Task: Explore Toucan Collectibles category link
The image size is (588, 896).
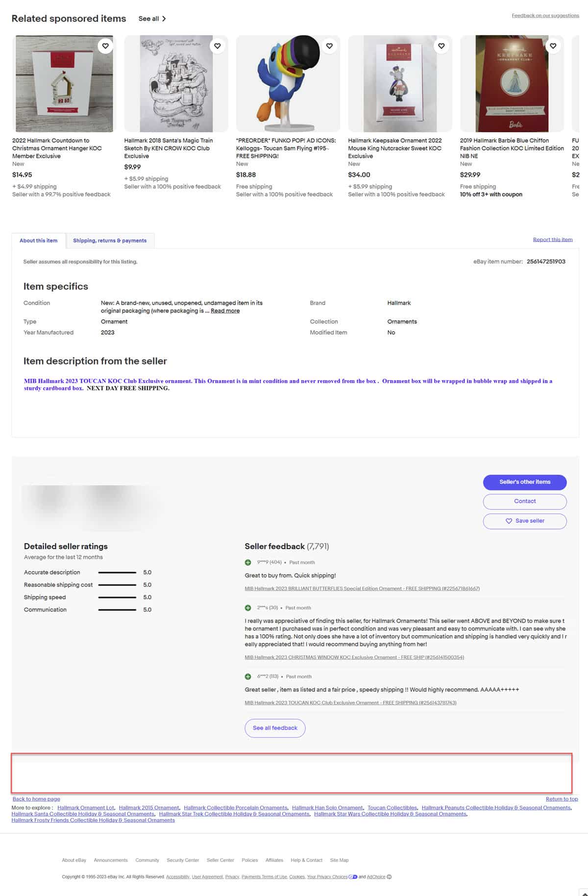Action: coord(392,808)
